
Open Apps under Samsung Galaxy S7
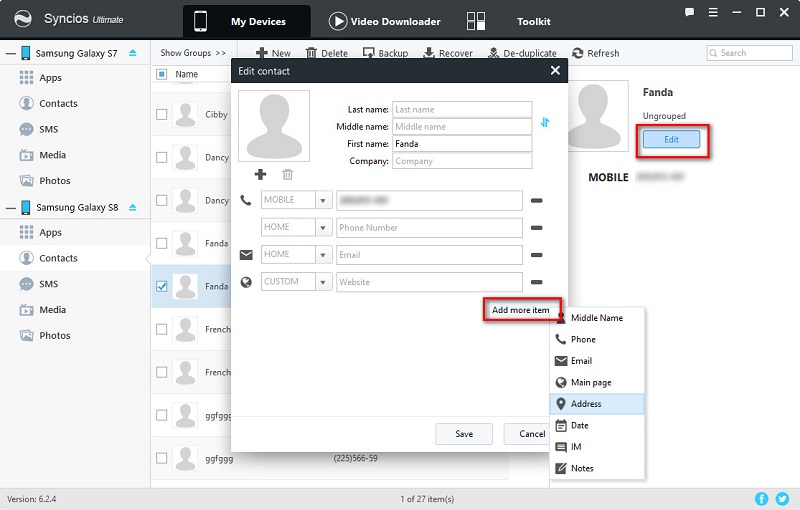(51, 78)
